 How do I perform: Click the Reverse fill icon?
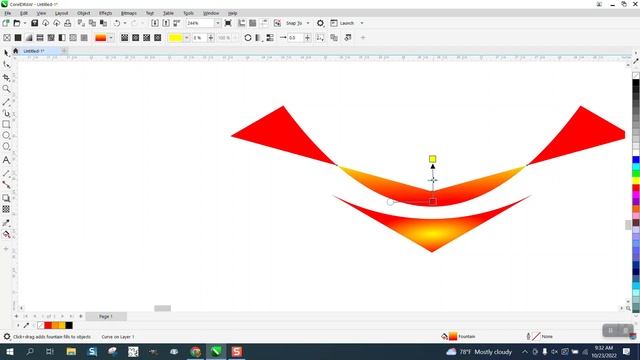point(248,38)
